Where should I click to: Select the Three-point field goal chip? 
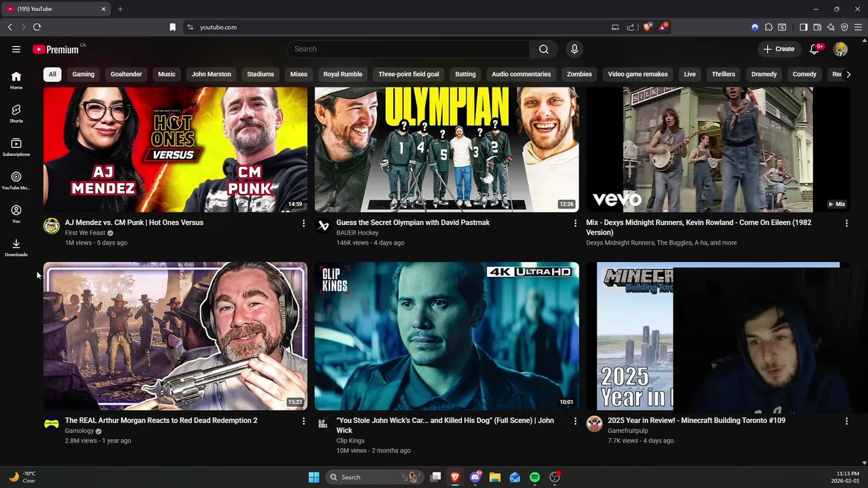pyautogui.click(x=408, y=74)
